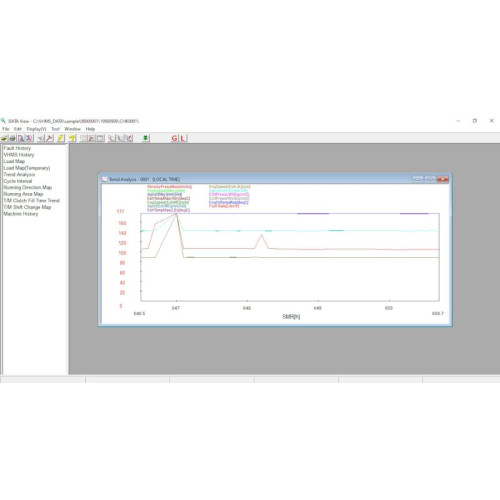Open the Help menu
500x500 pixels.
tap(90, 129)
